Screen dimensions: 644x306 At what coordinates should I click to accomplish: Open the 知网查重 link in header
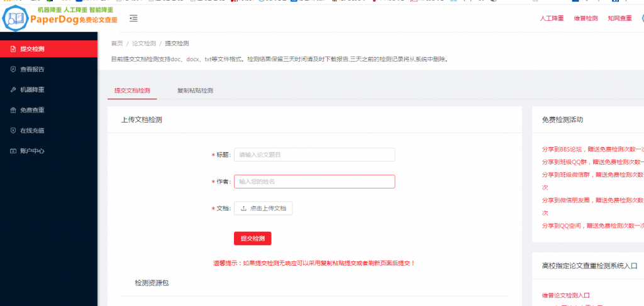click(x=619, y=18)
